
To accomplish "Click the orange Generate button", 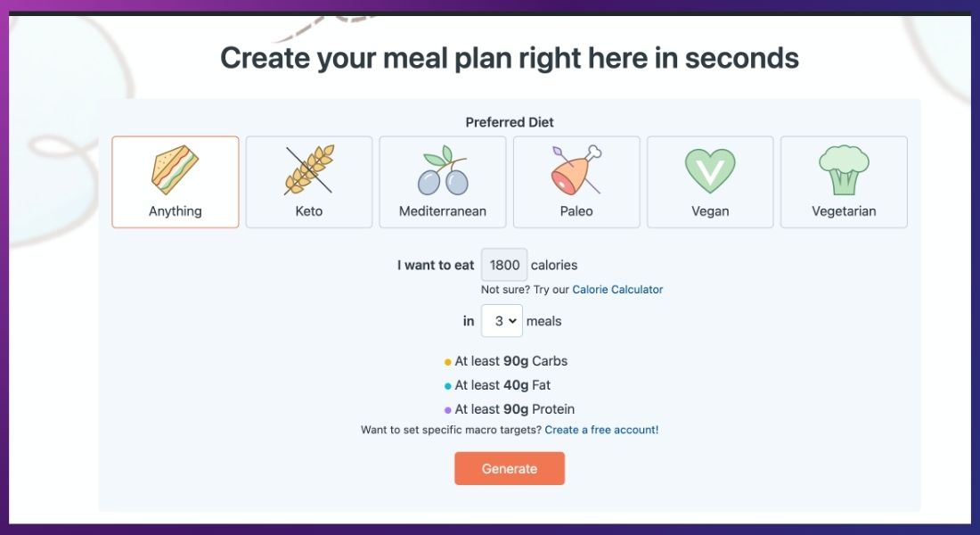I will (510, 469).
